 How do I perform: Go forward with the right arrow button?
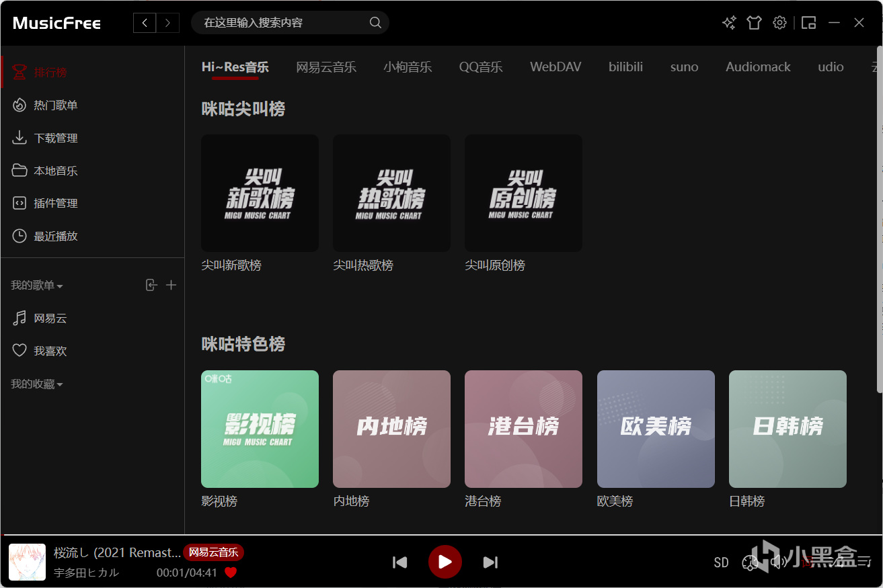pos(167,23)
